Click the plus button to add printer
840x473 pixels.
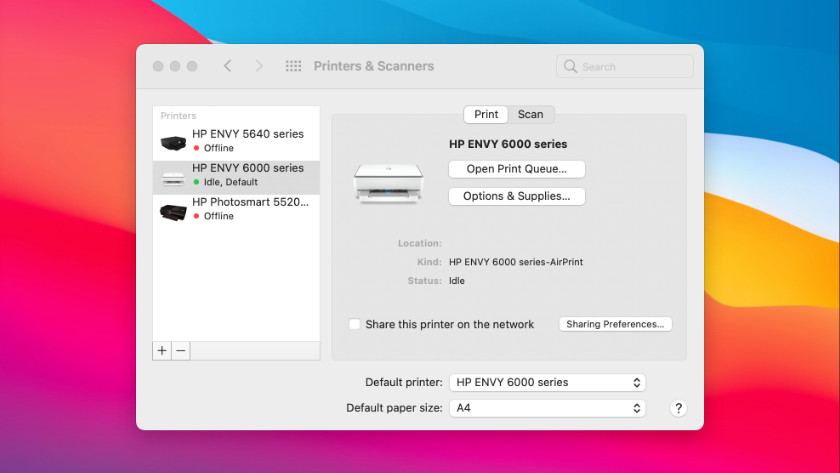tap(162, 351)
